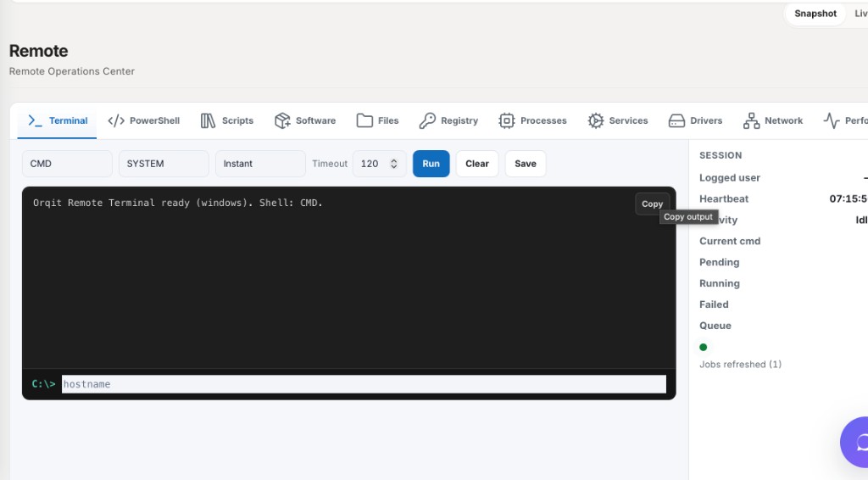The width and height of the screenshot is (868, 480).
Task: Open the PowerShell tab
Action: tap(144, 120)
